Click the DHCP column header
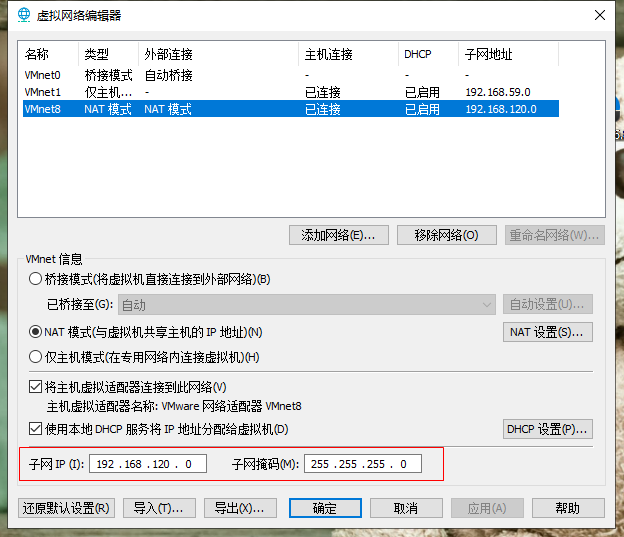The image size is (624, 537). [429, 54]
